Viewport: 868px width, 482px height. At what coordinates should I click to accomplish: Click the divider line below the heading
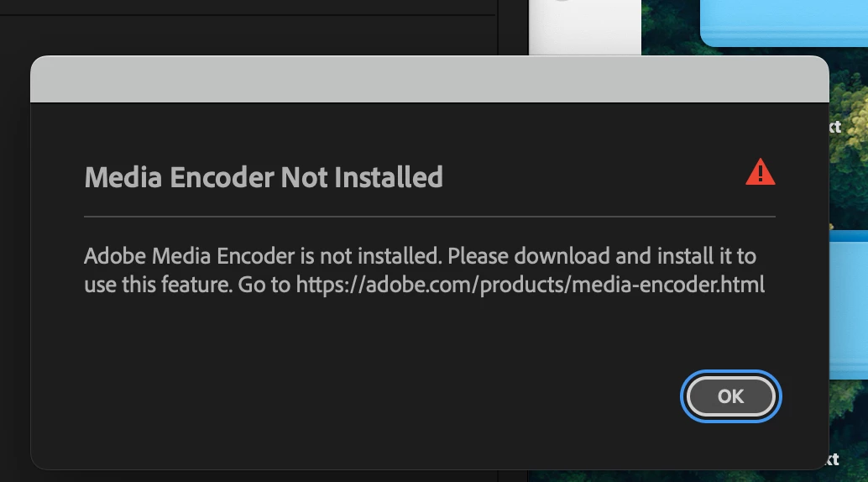(430, 216)
